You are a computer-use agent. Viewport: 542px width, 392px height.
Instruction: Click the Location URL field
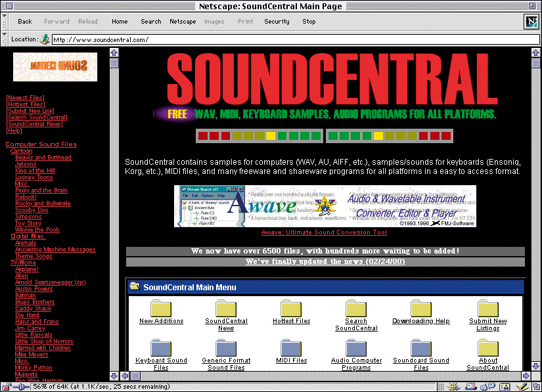coord(296,39)
